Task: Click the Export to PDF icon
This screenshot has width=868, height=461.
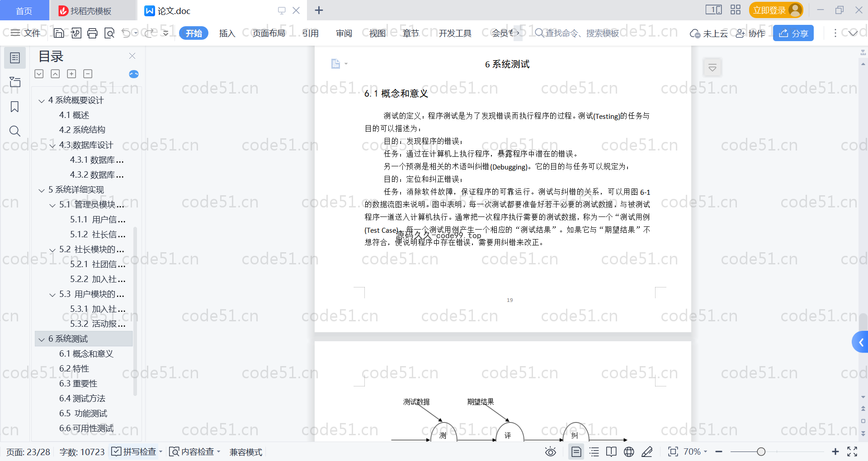Action: tap(76, 33)
